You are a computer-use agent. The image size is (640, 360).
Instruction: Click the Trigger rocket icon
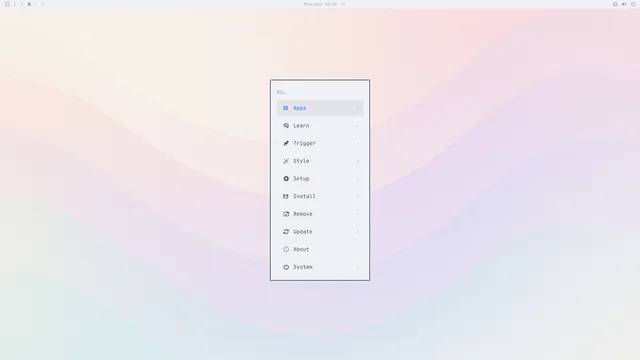(286, 143)
